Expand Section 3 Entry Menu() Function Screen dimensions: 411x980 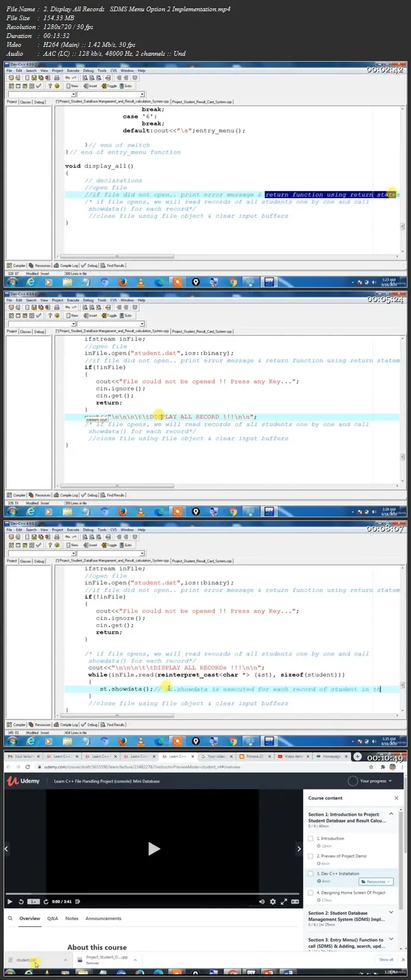point(391,939)
